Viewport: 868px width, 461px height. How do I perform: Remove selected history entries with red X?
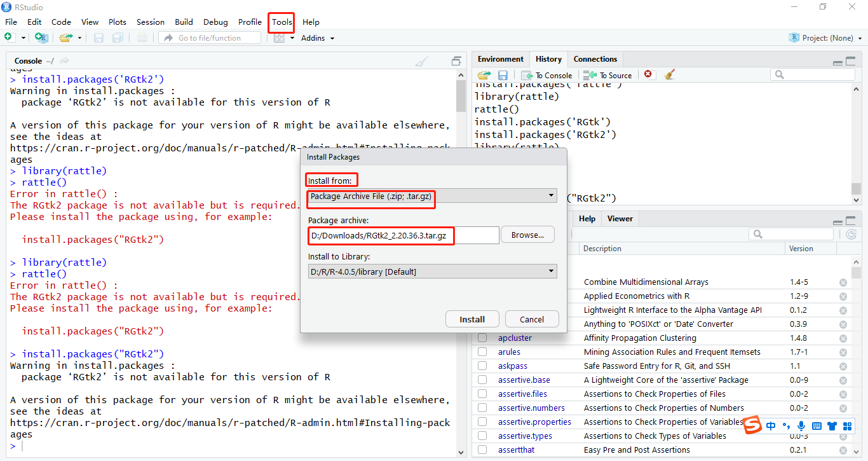coord(648,74)
